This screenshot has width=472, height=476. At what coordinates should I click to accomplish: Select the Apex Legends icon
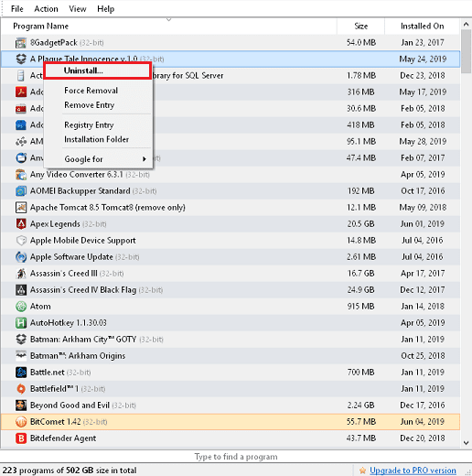coord(21,224)
